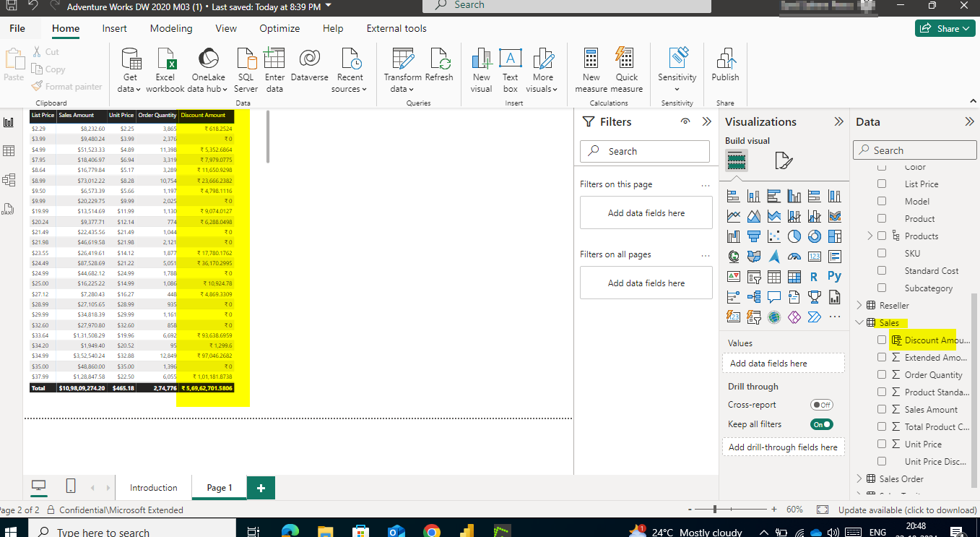Select the funnel chart visual
980x537 pixels.
point(753,236)
